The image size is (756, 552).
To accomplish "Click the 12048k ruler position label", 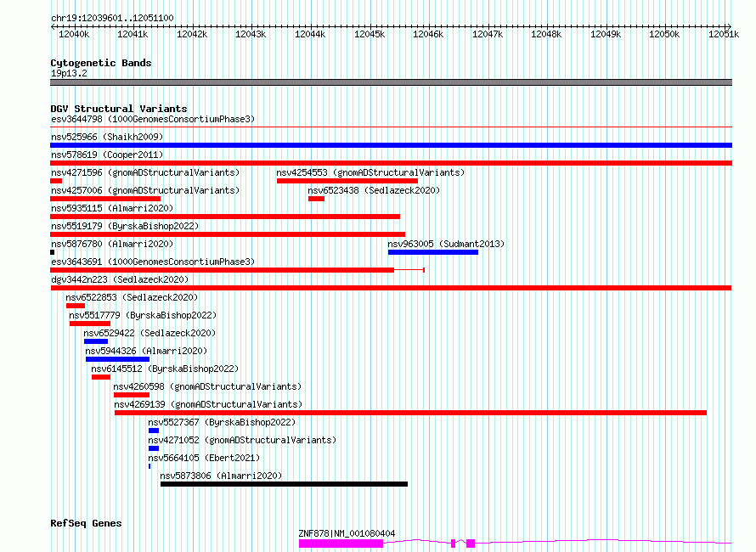I will click(546, 34).
